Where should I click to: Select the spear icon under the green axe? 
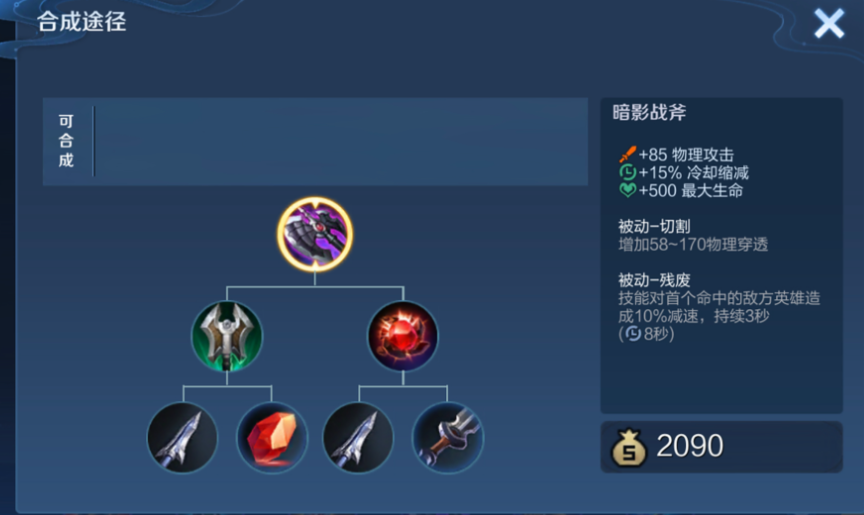182,437
